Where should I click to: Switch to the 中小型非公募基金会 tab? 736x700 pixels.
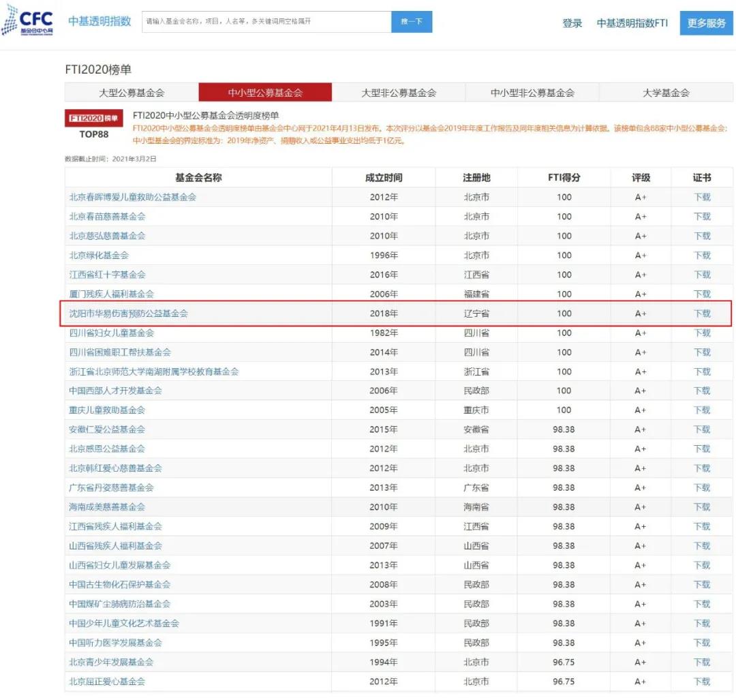point(532,93)
